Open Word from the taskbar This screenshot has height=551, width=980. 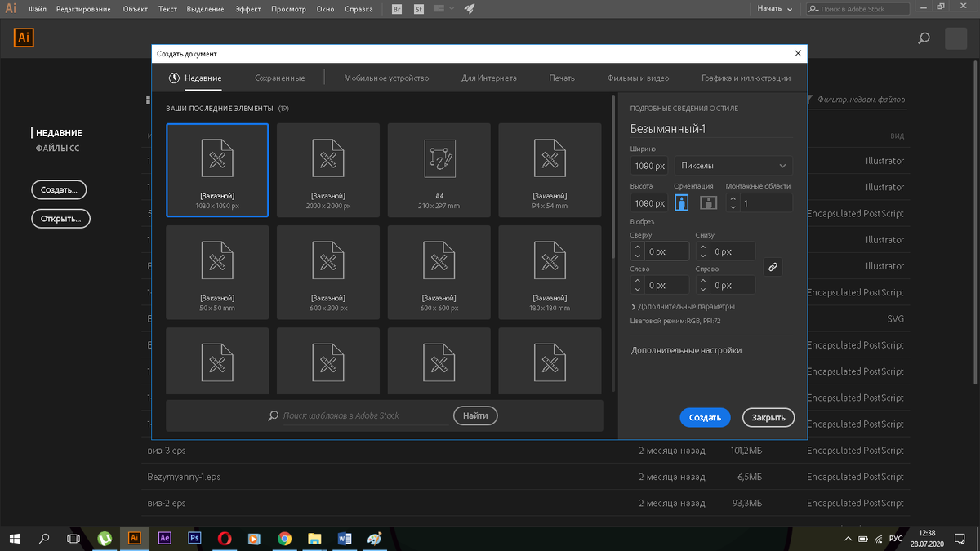[x=344, y=539]
